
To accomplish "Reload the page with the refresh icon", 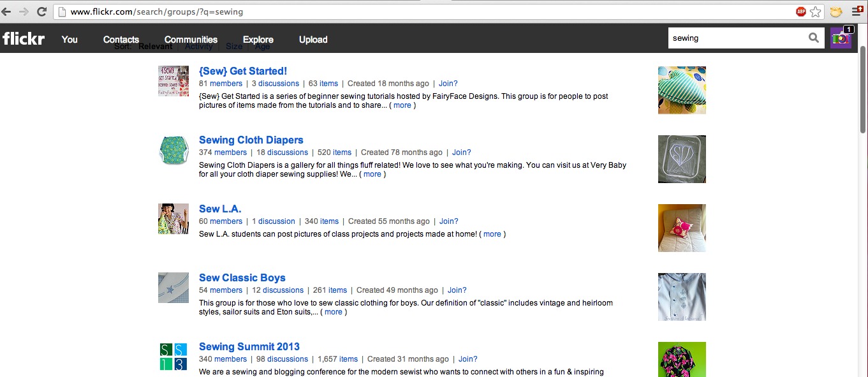I will [41, 11].
